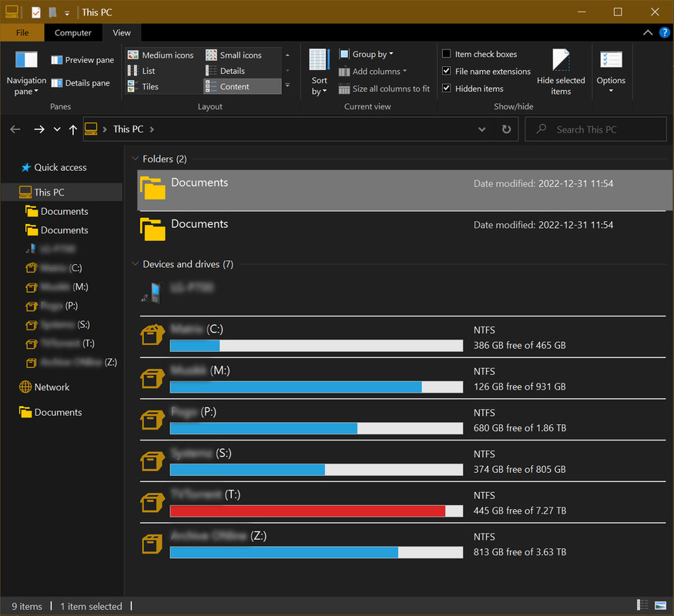Open the Navigation pane dropdown
This screenshot has height=616, width=674.
(x=26, y=72)
